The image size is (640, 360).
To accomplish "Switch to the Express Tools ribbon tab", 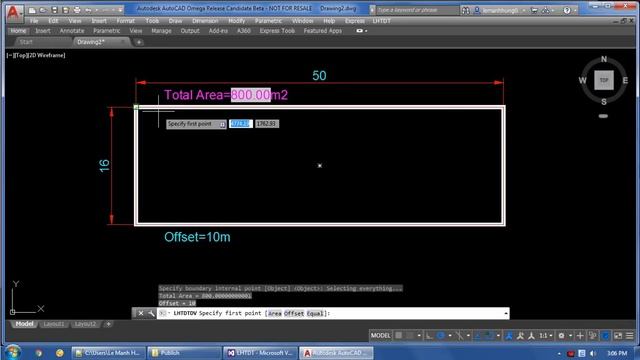I will (277, 31).
